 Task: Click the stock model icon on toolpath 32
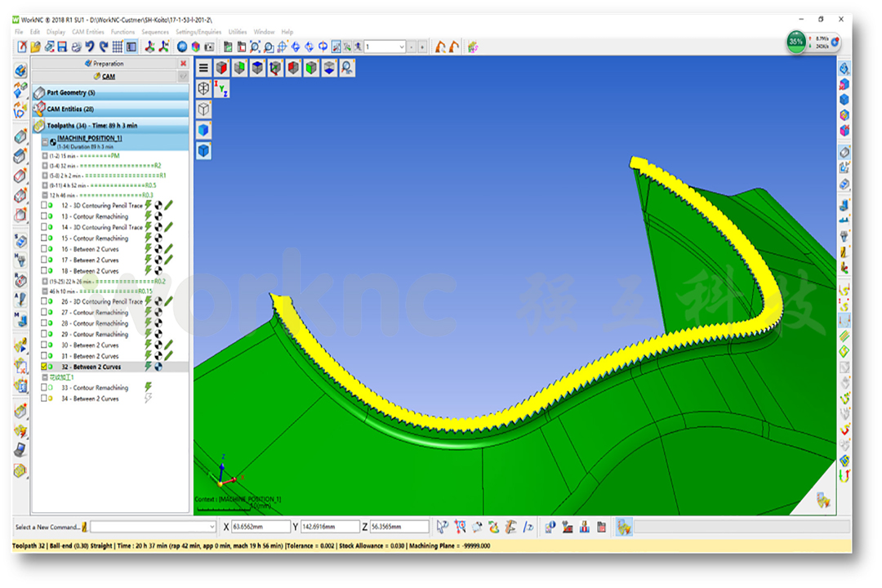click(x=158, y=367)
